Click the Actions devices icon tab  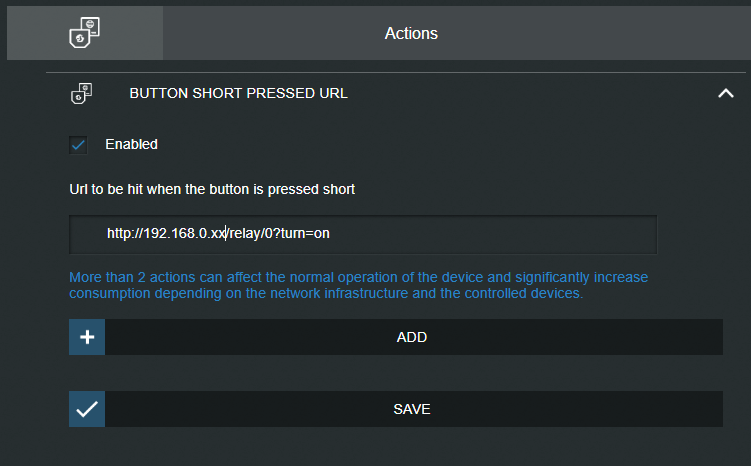[84, 33]
